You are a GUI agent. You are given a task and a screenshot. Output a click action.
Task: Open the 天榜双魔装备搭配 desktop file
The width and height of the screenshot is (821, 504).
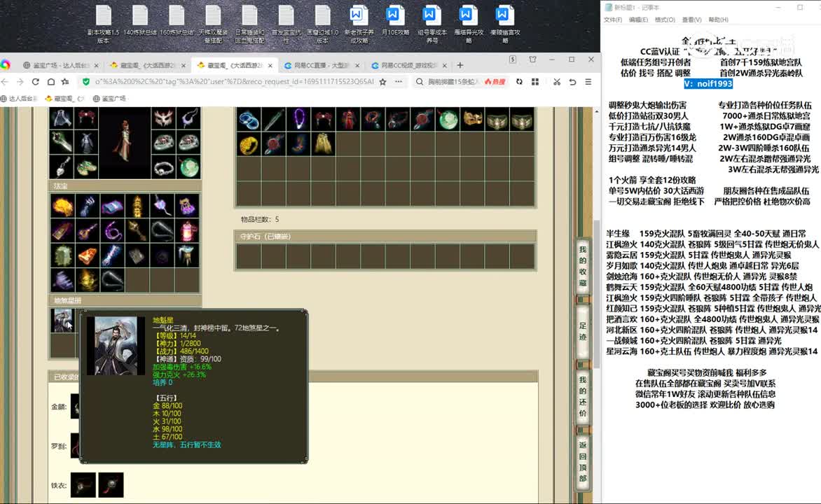tap(213, 24)
